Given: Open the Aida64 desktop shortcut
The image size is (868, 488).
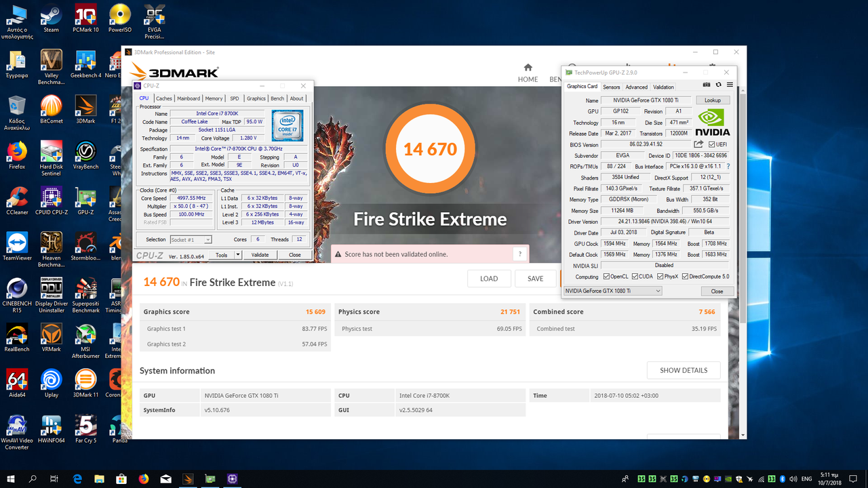Looking at the screenshot, I should [x=17, y=384].
